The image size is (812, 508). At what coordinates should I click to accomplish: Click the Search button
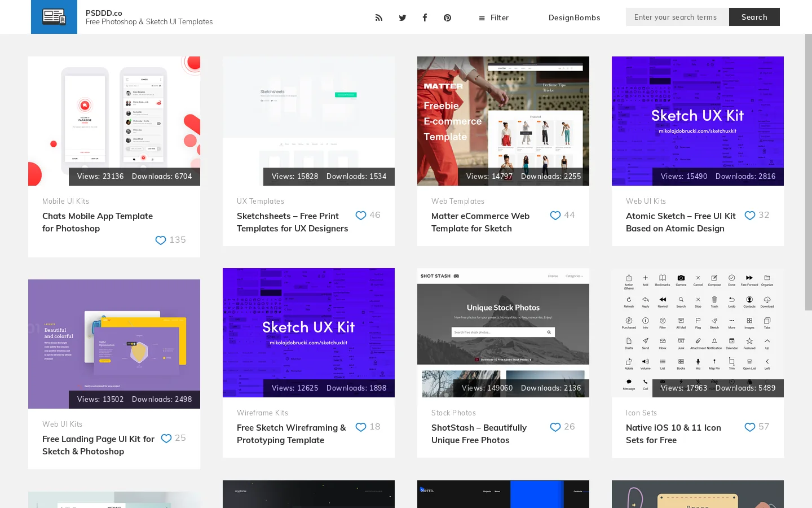pos(754,17)
